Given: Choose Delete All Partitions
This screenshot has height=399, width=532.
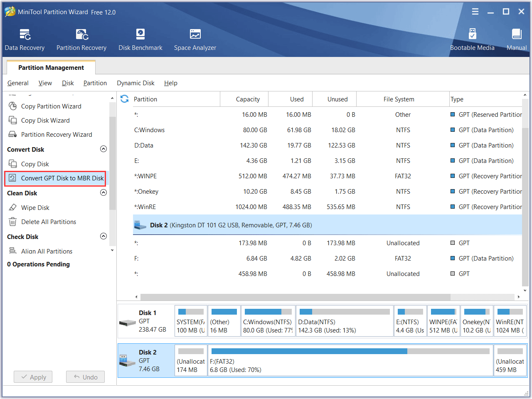Looking at the screenshot, I should point(49,222).
